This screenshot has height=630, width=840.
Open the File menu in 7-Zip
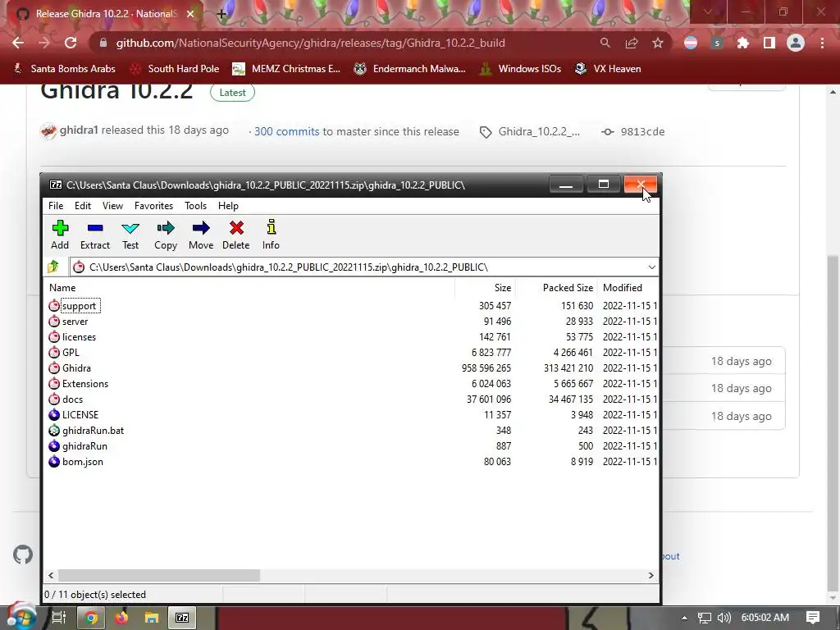[x=56, y=206]
